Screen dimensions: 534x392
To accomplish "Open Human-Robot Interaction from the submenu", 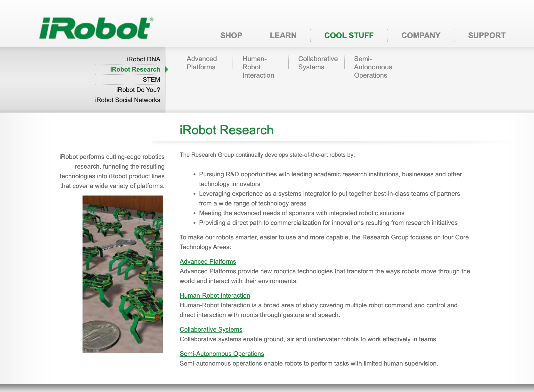I will 258,67.
